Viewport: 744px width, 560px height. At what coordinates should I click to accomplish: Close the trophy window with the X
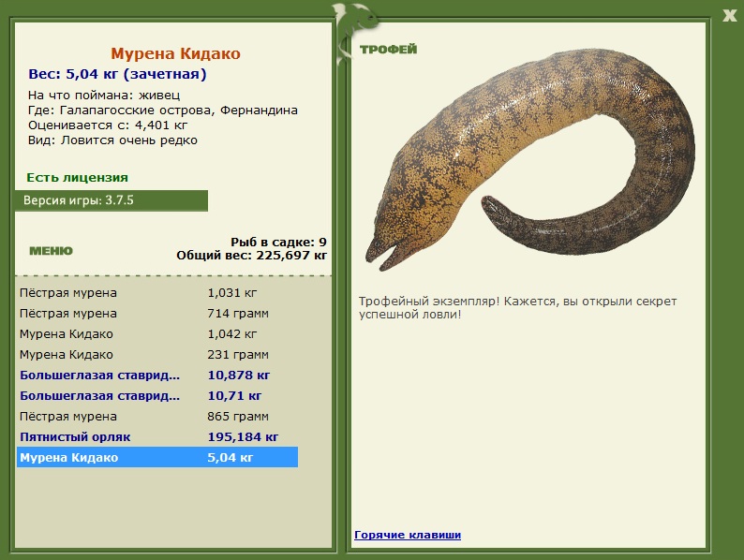point(730,15)
